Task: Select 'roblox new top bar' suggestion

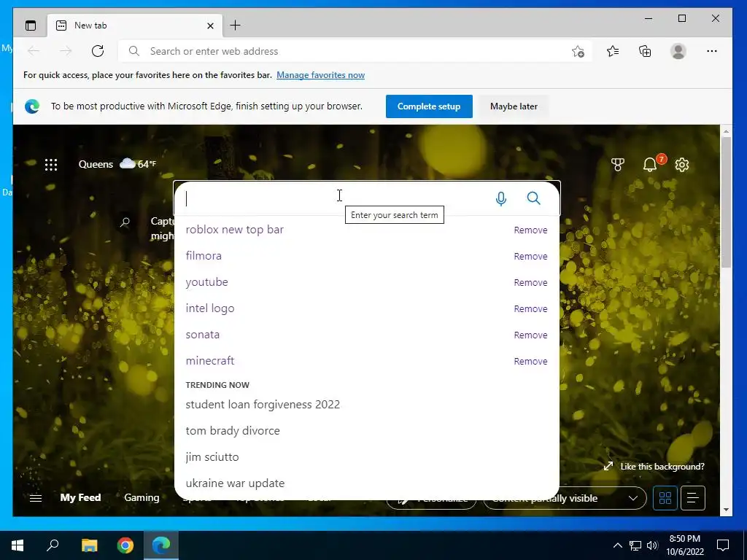Action: (x=234, y=230)
